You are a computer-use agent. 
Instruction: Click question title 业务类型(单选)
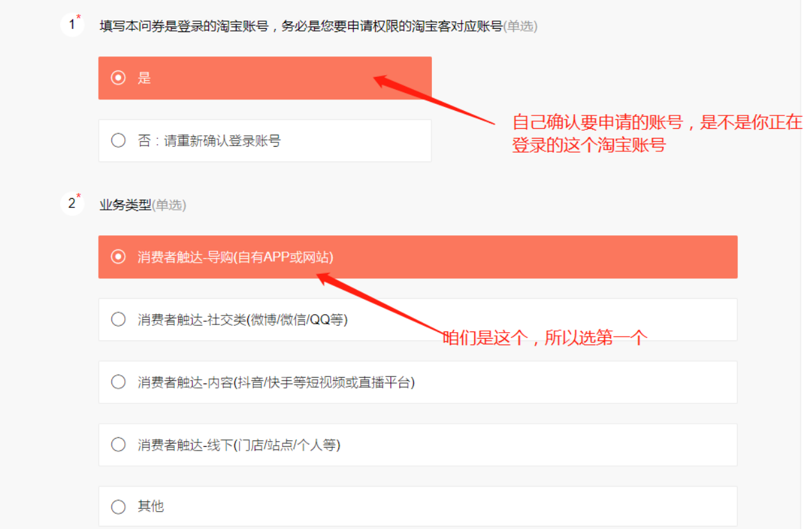click(142, 205)
